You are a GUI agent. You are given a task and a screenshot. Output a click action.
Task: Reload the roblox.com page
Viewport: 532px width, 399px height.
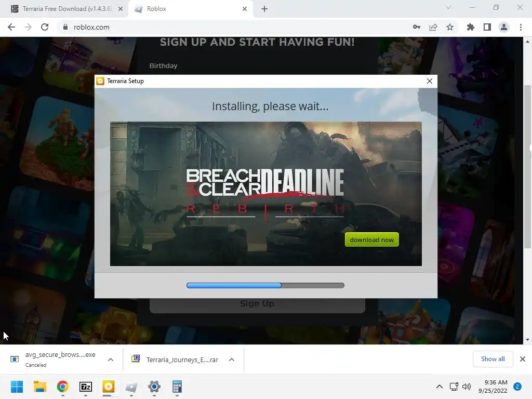point(45,27)
